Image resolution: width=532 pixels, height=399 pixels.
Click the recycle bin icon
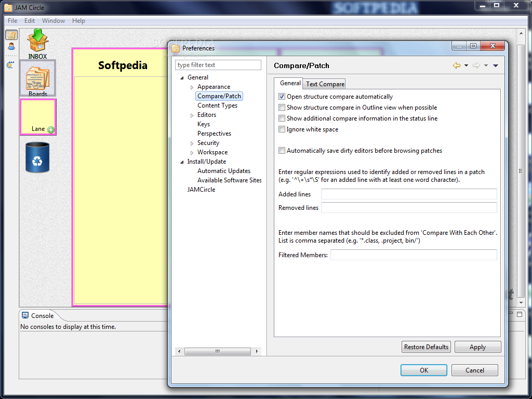[x=37, y=157]
